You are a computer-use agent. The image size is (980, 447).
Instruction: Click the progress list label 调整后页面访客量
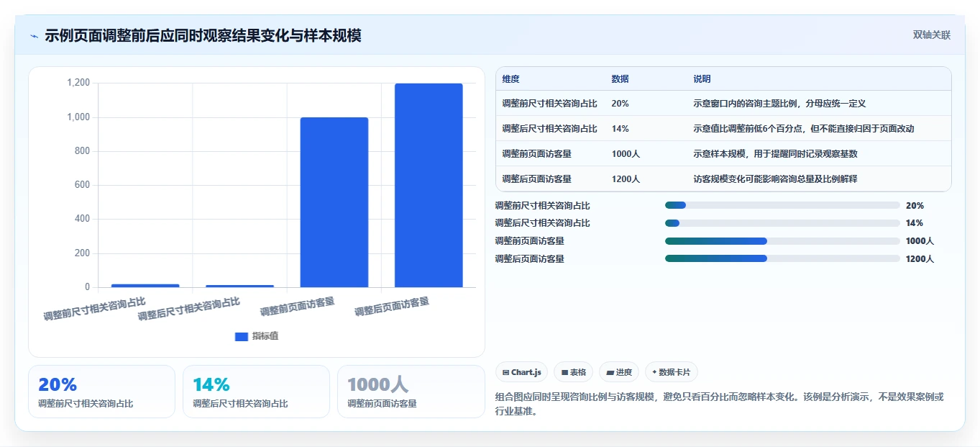coord(529,259)
